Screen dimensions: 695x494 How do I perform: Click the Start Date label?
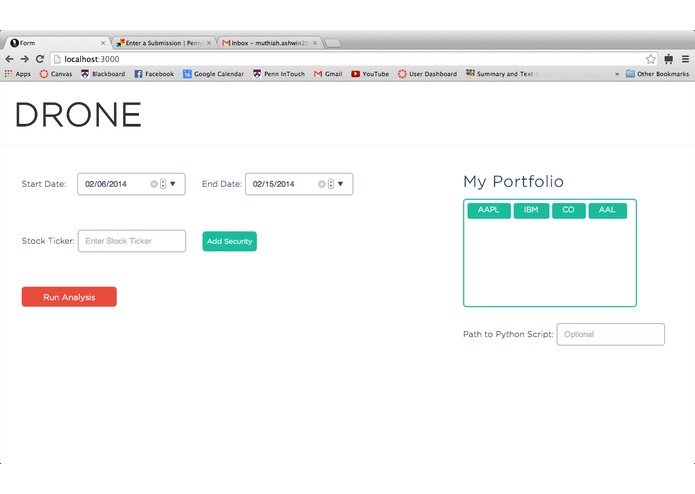click(44, 184)
